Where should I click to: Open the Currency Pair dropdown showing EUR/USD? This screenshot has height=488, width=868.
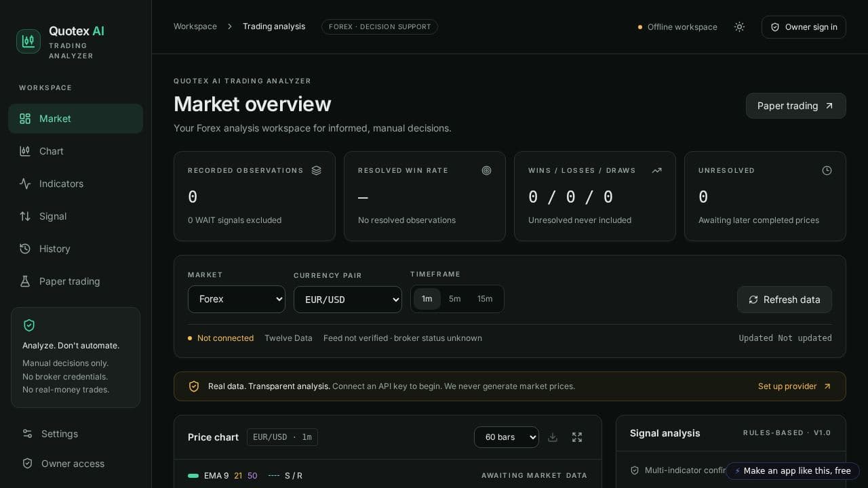[x=348, y=300]
